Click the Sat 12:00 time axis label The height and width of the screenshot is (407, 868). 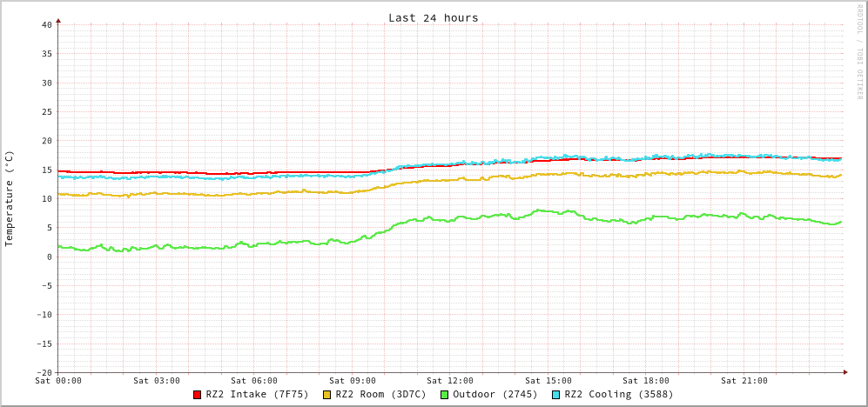coord(450,381)
